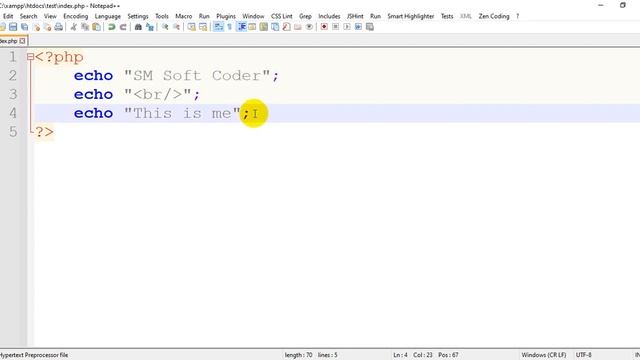The height and width of the screenshot is (360, 640).
Task: Click the Zoom In magnifier icon
Action: tap(165, 27)
